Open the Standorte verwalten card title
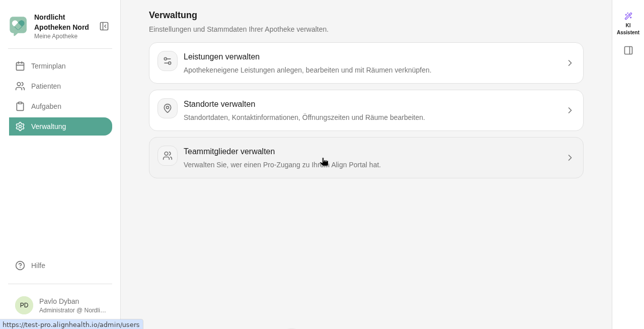 [x=219, y=104]
